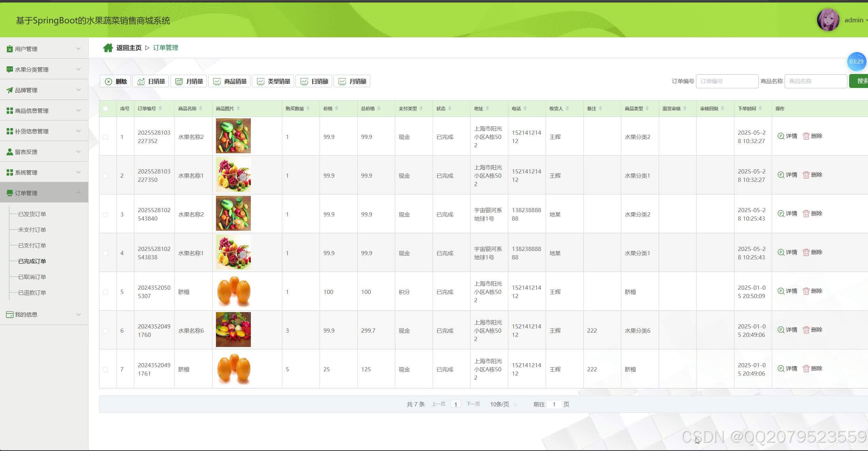Click the 订单编号 search input field
The image size is (868, 451).
coord(727,81)
